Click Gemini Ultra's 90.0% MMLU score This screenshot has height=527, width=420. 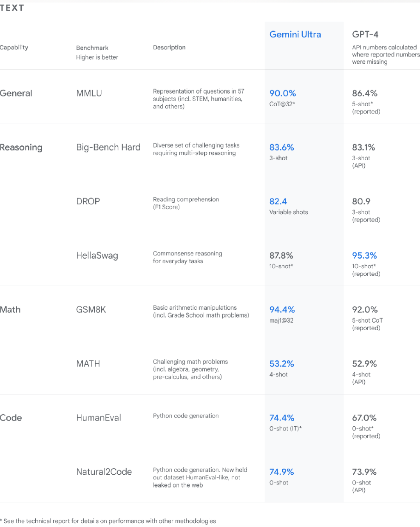tap(283, 93)
